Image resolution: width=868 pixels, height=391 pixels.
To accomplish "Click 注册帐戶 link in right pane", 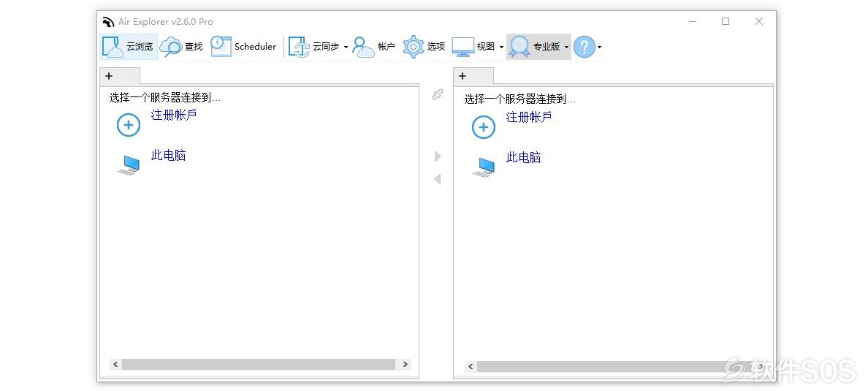I will tap(529, 118).
